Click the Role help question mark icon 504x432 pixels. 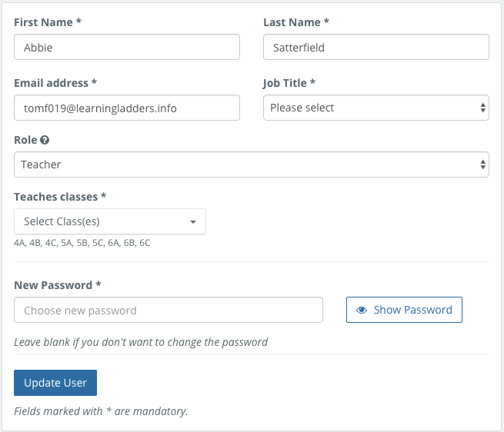click(45, 141)
